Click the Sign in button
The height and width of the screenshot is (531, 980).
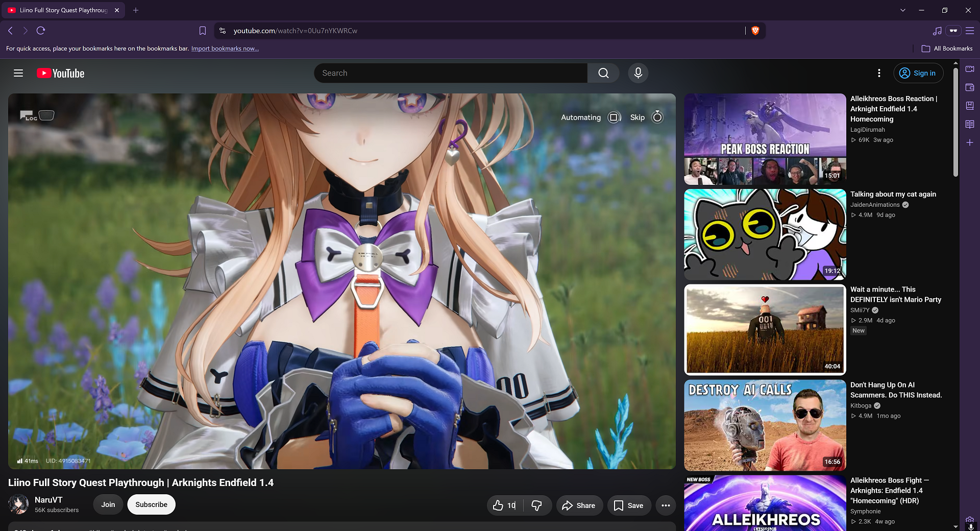(x=918, y=73)
